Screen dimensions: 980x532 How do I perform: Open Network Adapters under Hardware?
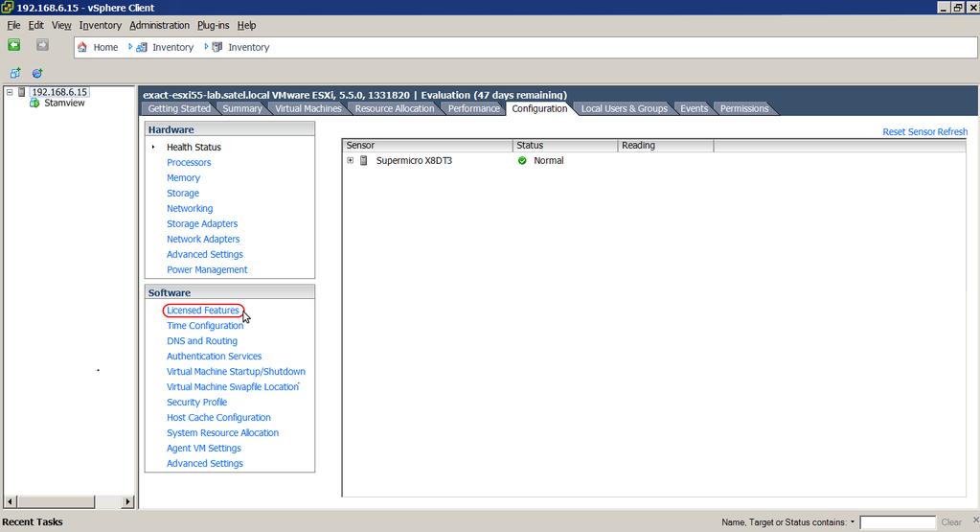click(x=203, y=239)
